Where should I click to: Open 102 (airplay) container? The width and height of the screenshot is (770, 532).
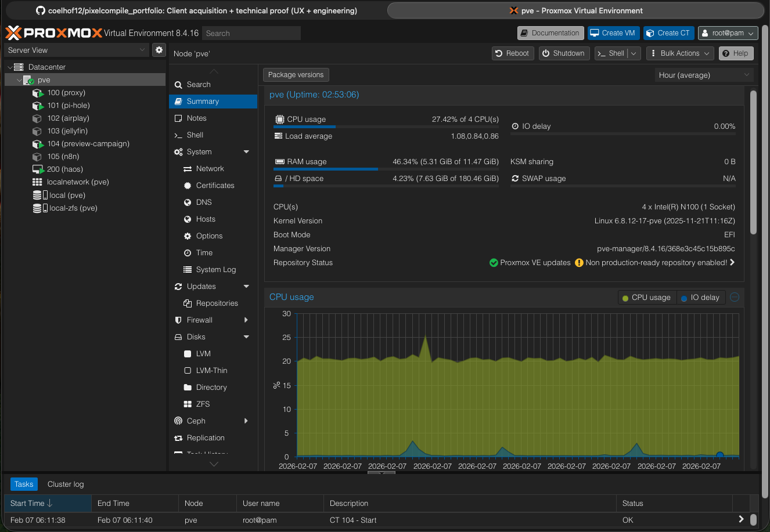coord(69,118)
